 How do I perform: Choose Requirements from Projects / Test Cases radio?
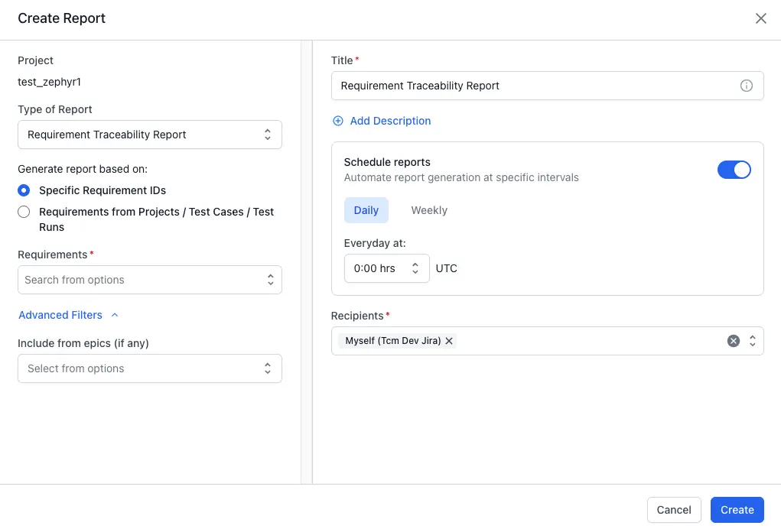coord(24,212)
